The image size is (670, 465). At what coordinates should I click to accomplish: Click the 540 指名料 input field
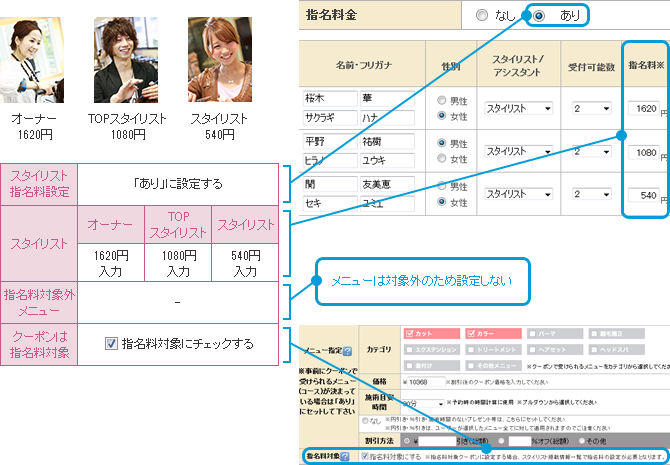pos(643,194)
